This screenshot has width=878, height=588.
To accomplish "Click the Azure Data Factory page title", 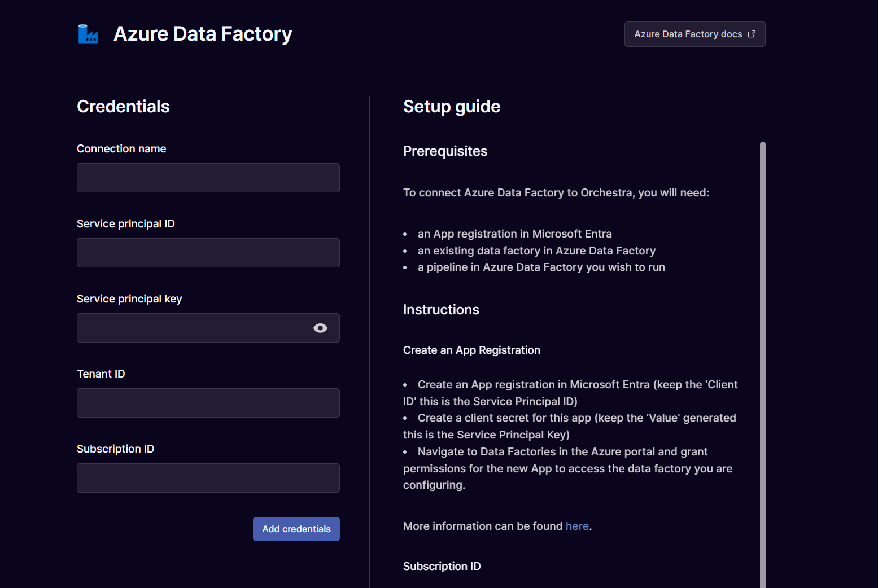I will 203,34.
